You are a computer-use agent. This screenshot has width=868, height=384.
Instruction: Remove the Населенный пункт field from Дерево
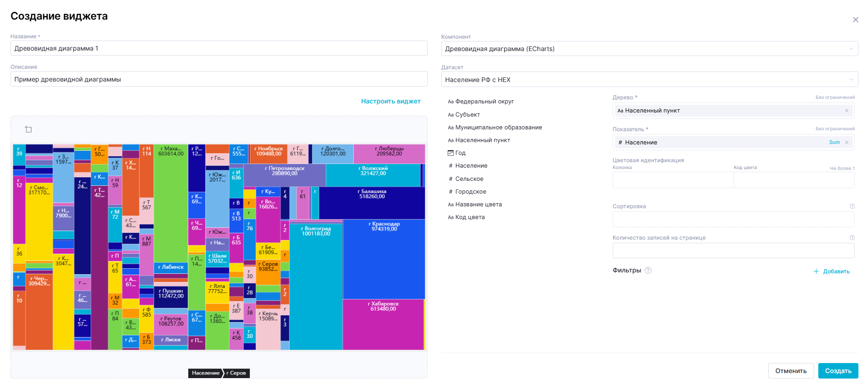click(x=847, y=111)
